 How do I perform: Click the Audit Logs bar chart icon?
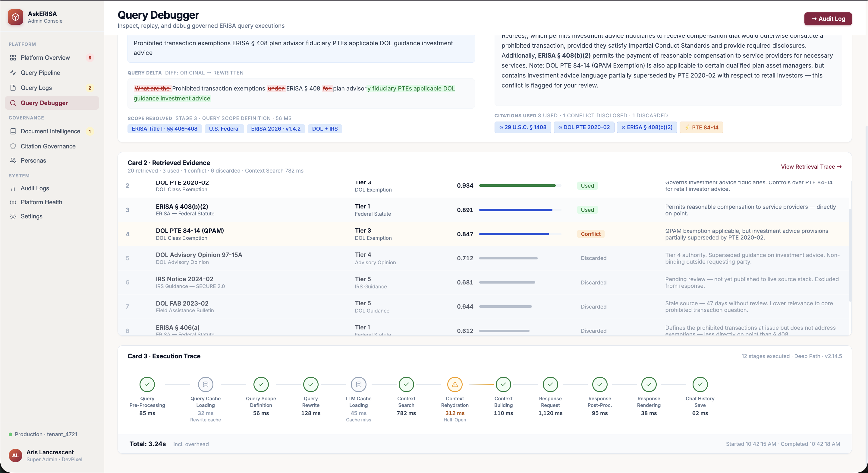[x=13, y=188]
